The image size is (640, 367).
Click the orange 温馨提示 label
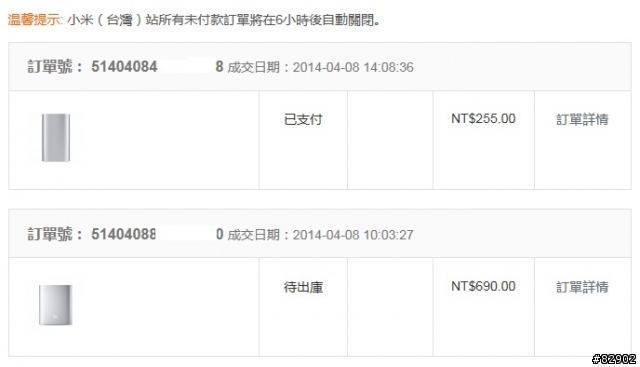tap(34, 20)
